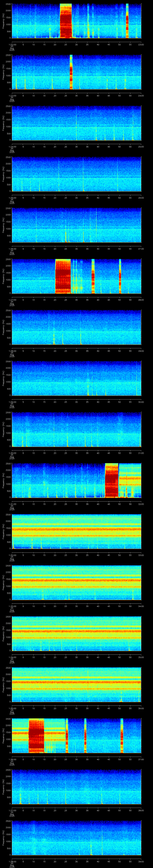The width and height of the screenshot is (153, 868).
Task: Click the 1:25:00 start time label
Action: pyautogui.click(x=12, y=198)
